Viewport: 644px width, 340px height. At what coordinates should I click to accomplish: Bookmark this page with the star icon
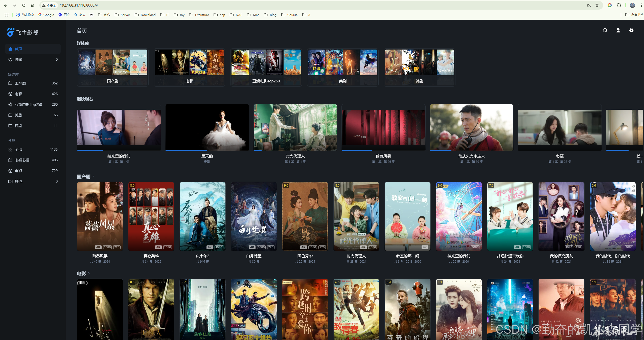(x=597, y=5)
